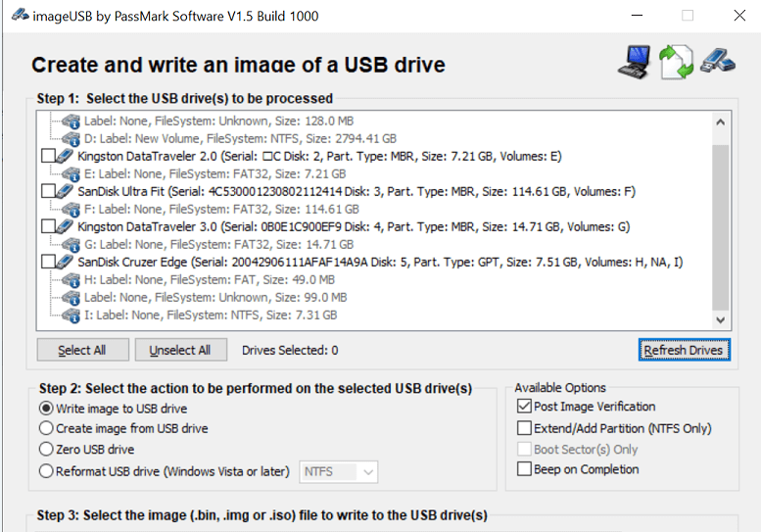The height and width of the screenshot is (532, 761).
Task: Click the Kingston DataTraveler 2.0 drive icon
Action: click(x=66, y=157)
